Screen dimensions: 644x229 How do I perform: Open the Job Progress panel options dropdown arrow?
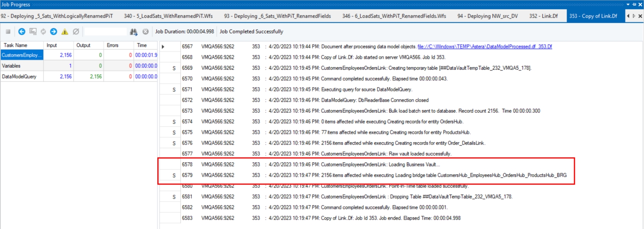coord(628,4)
